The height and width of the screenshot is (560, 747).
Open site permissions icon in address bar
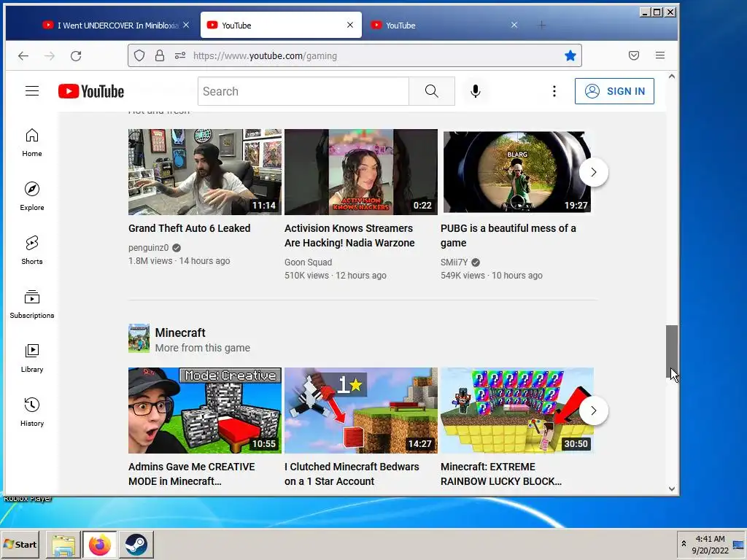[x=180, y=55]
